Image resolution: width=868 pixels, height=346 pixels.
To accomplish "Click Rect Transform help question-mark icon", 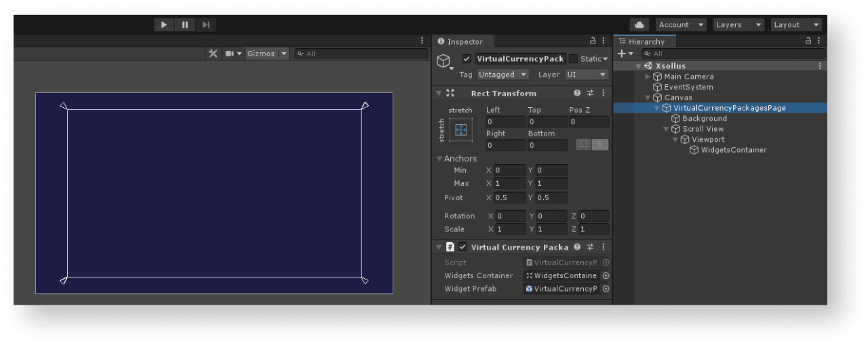I will tap(577, 94).
